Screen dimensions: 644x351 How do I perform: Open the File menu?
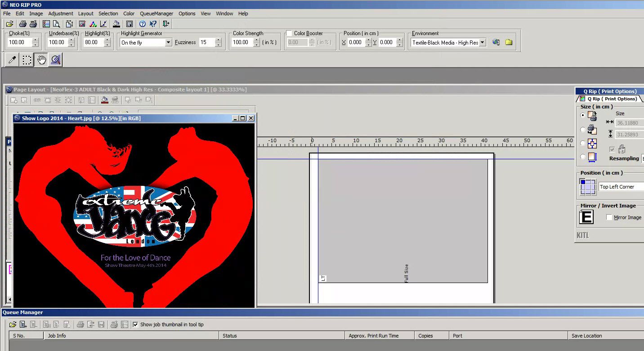[7, 13]
